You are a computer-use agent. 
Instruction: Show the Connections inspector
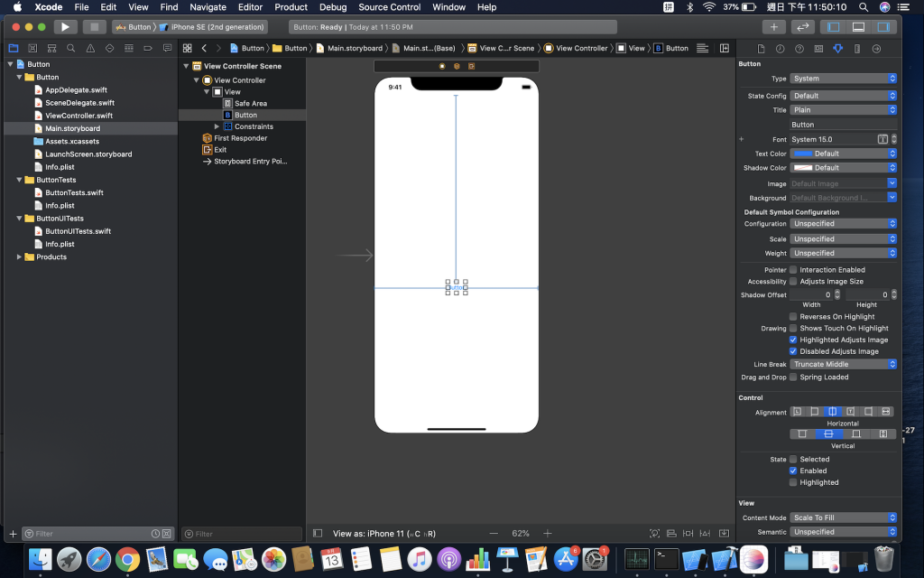click(x=876, y=49)
